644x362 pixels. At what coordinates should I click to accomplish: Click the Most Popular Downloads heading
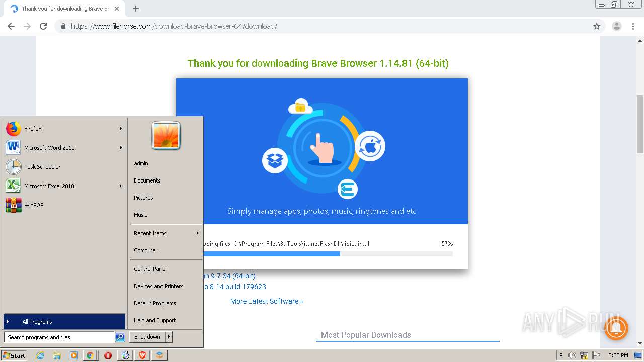366,335
